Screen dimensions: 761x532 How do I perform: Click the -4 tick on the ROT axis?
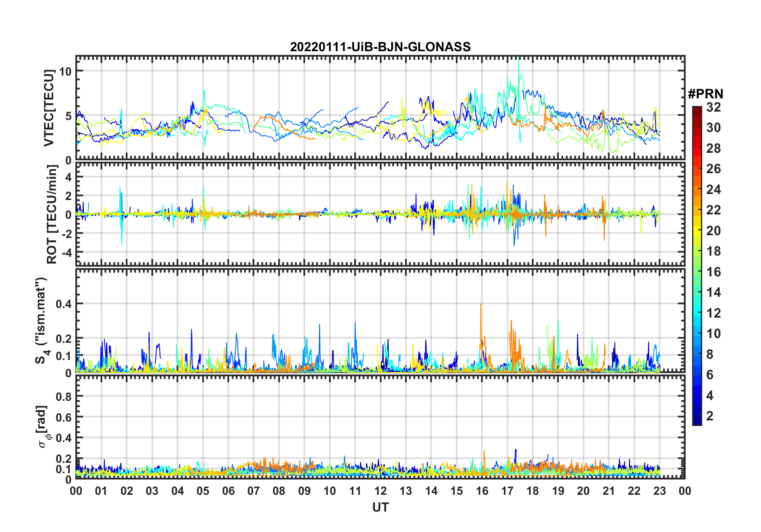pyautogui.click(x=66, y=252)
